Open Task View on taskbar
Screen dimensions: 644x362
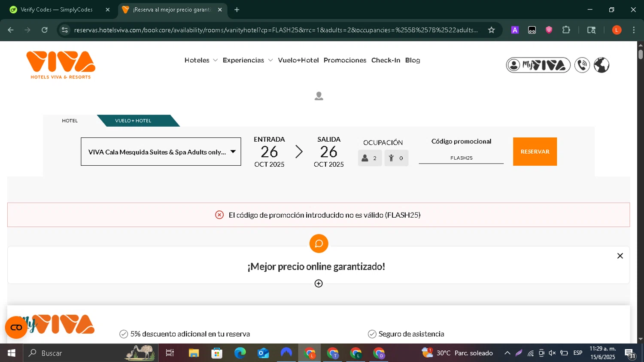(170, 353)
